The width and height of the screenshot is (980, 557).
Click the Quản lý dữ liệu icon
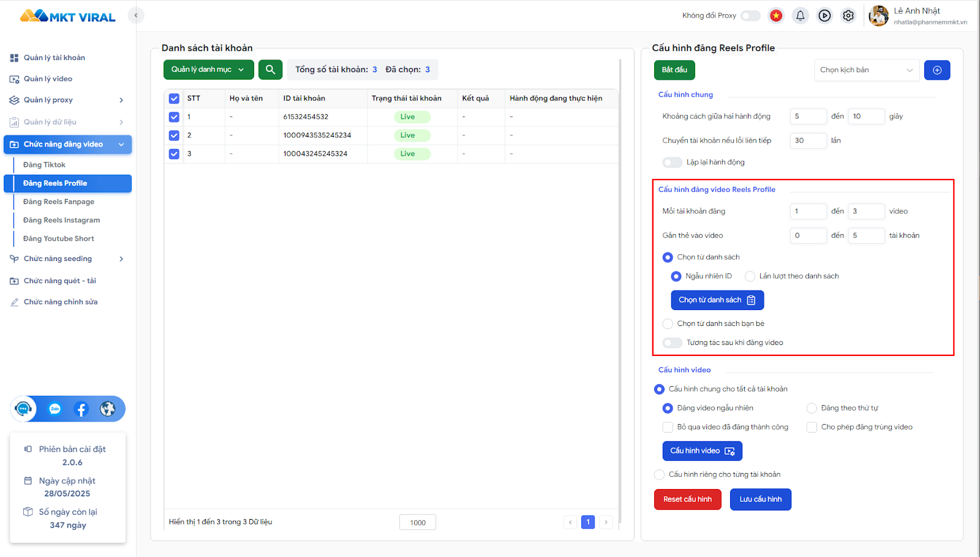14,122
